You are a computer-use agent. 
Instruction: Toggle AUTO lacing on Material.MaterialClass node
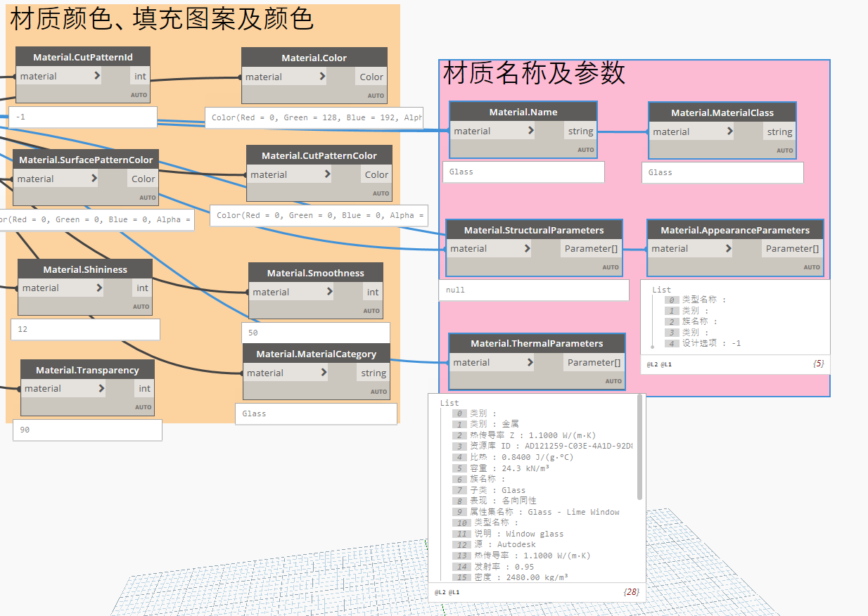[x=785, y=150]
